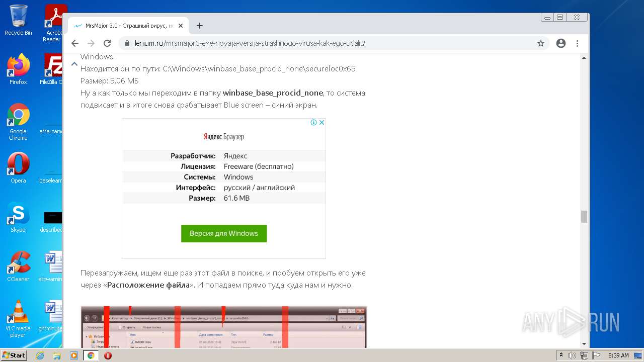Open Internet Explorer from taskbar

(40, 355)
